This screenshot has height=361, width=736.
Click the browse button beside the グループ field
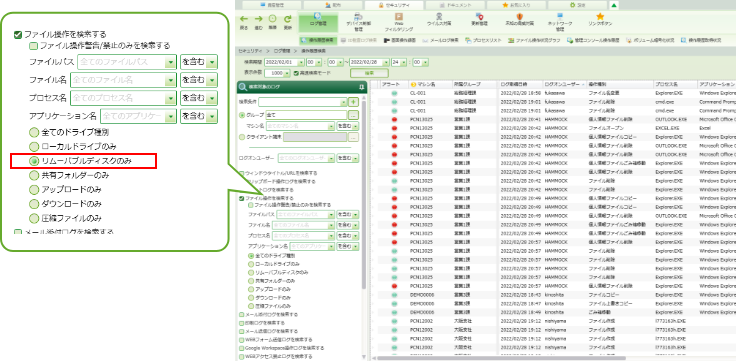coord(353,115)
